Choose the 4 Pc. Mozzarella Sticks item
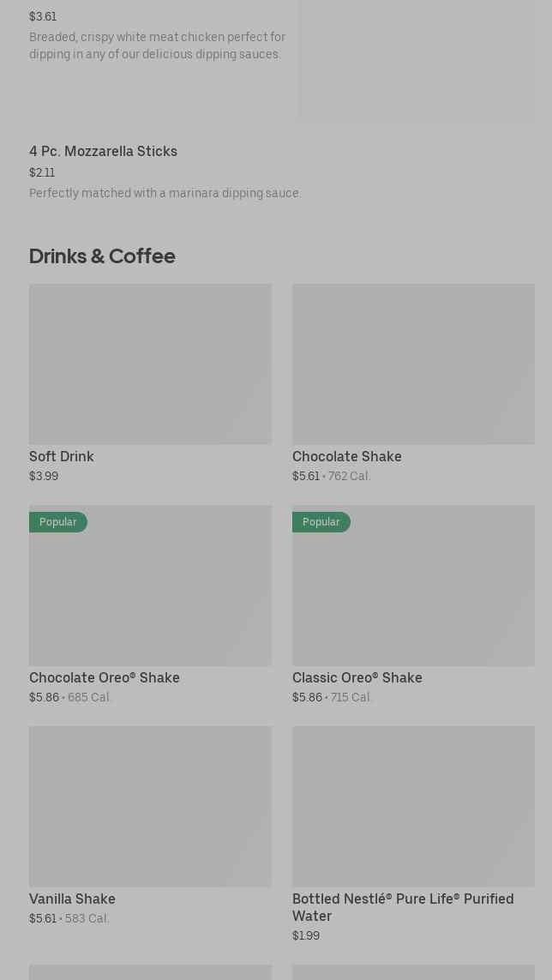Viewport: 552px width, 980px height. pos(103,152)
